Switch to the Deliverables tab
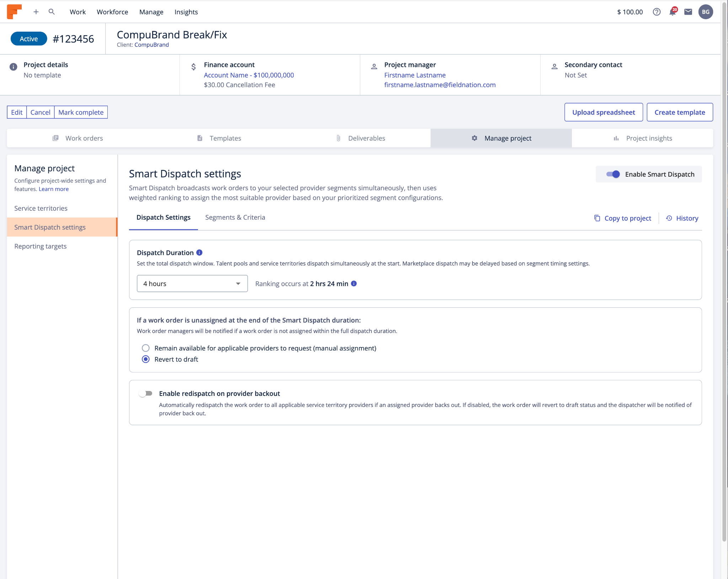 coord(360,138)
